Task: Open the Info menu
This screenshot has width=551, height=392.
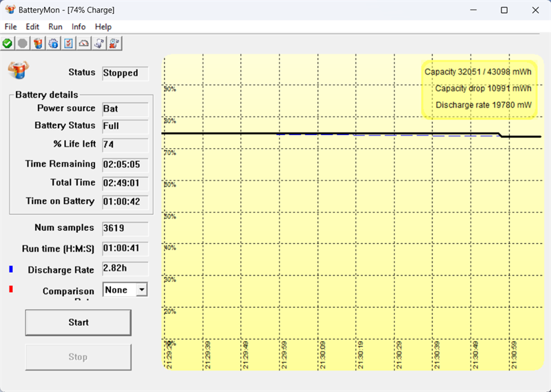Action: (x=79, y=27)
